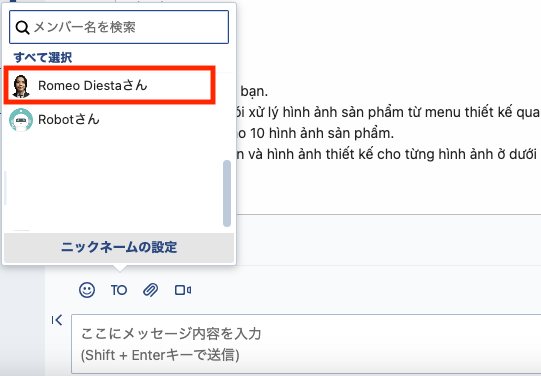Click Romeo Diesta's avatar photo
Screen dimensions: 541x376
point(21,86)
